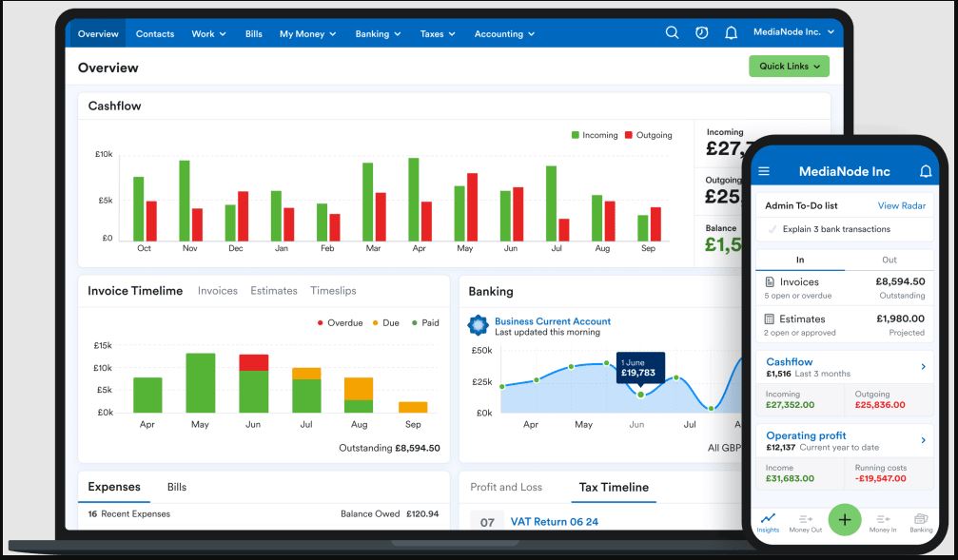Click the Invoices document icon on phone
Image resolution: width=958 pixels, height=560 pixels.
click(x=770, y=281)
